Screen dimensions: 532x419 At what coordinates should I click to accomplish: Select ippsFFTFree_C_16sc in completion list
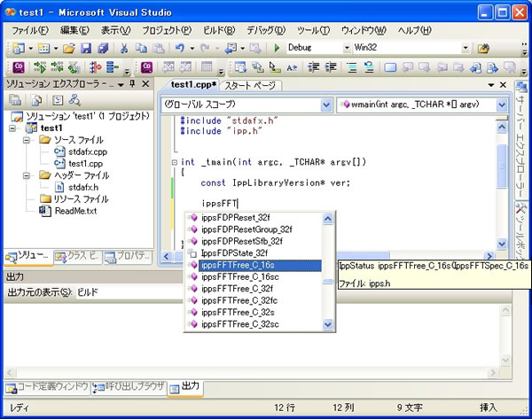[x=240, y=276]
